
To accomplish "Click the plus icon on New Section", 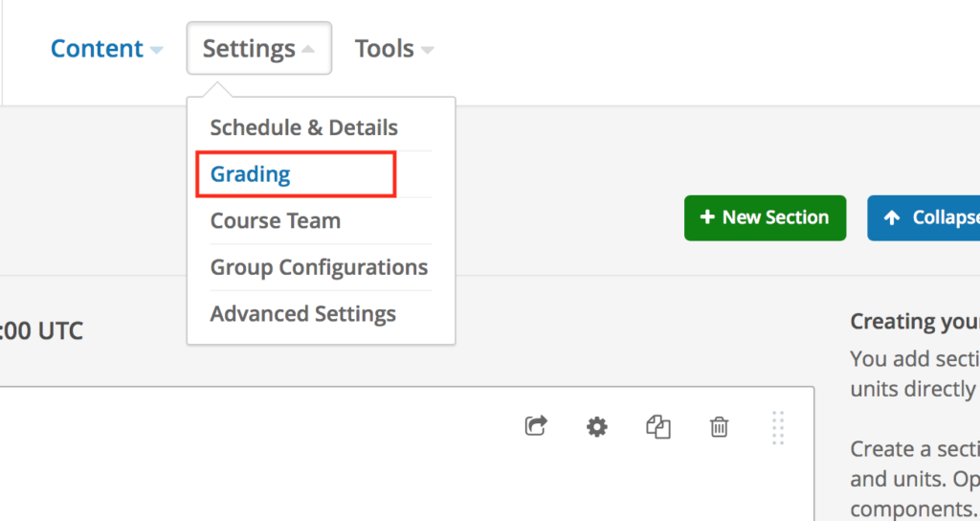I will (x=707, y=217).
